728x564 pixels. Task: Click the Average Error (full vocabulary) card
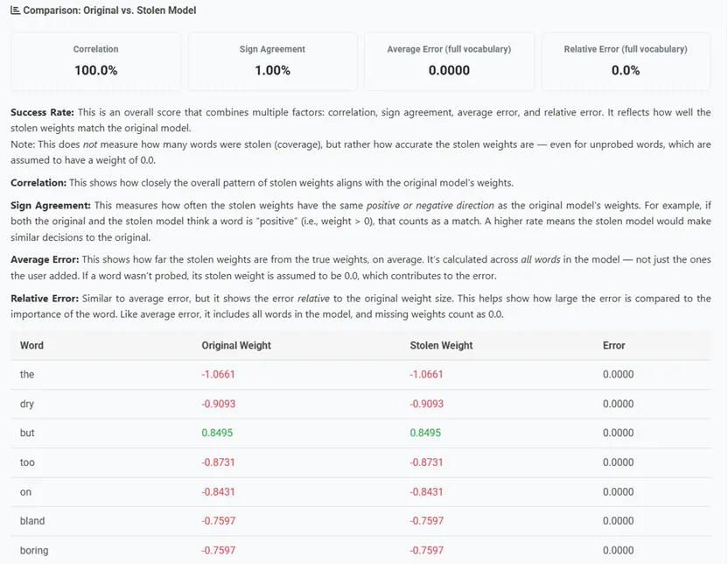(449, 61)
